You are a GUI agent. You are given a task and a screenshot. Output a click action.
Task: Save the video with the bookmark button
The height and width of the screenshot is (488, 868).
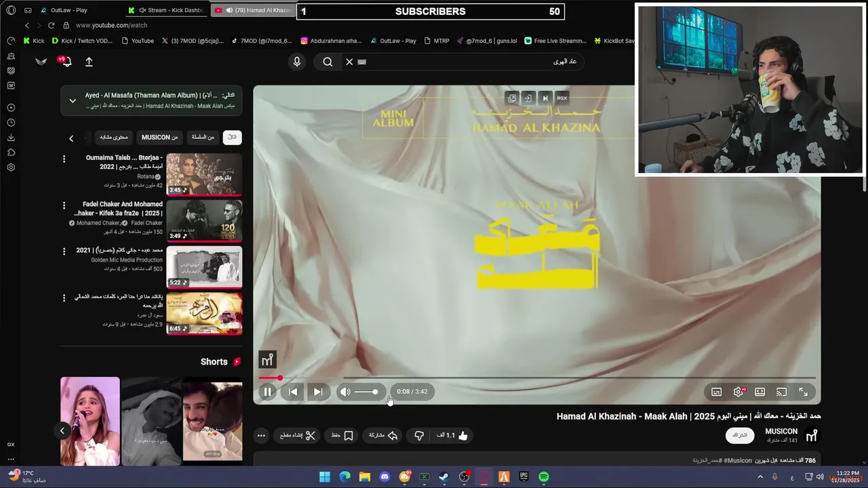342,436
